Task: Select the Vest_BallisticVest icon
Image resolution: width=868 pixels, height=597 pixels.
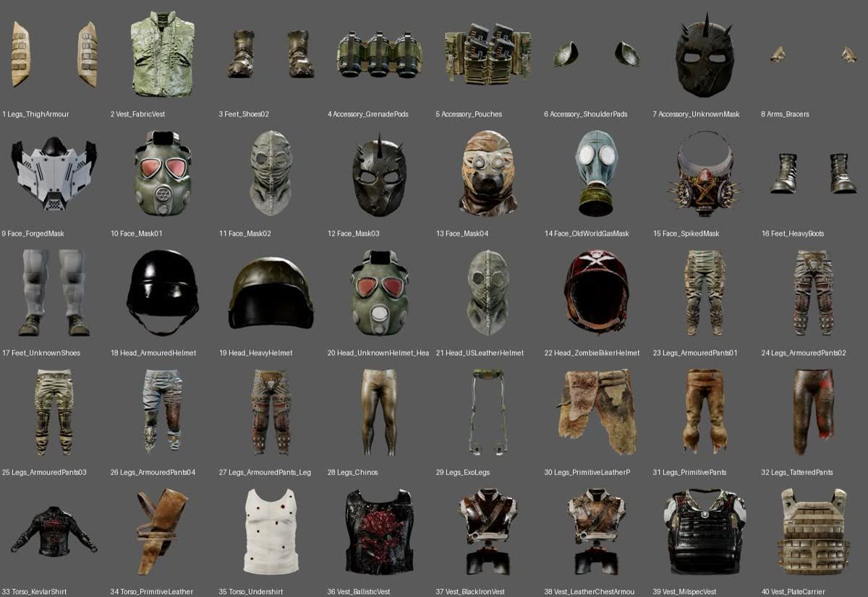Action: [x=379, y=531]
